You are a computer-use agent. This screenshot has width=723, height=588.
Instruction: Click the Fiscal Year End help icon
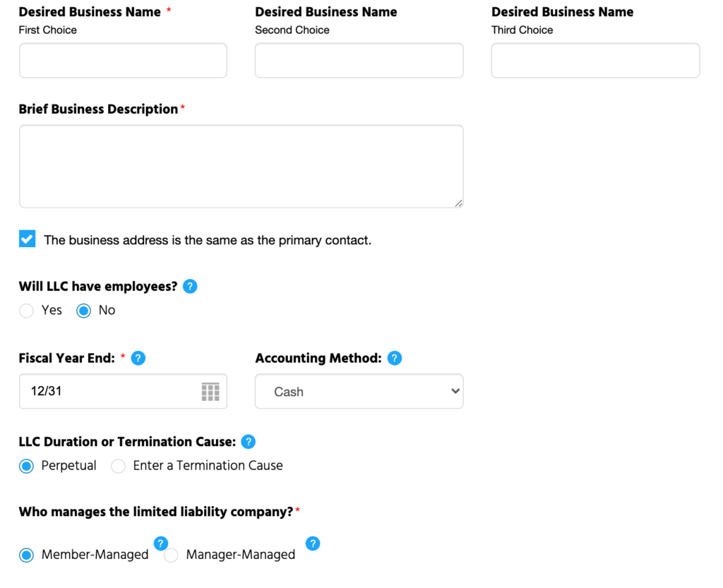138,358
